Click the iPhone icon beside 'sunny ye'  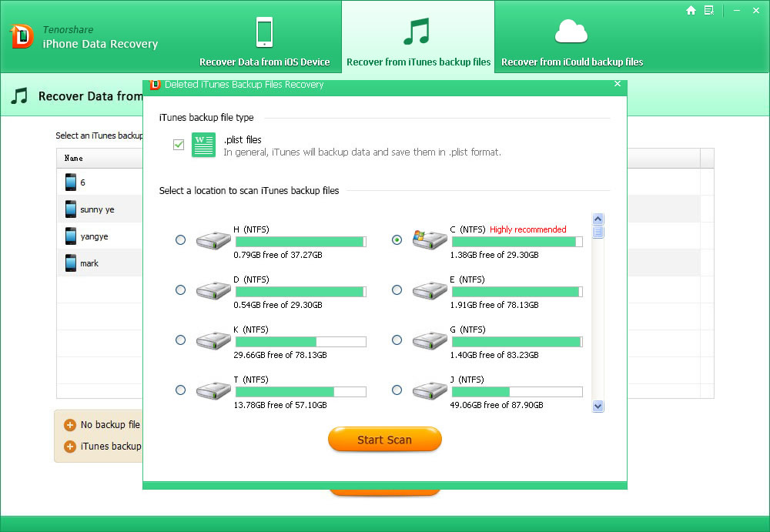tap(71, 209)
